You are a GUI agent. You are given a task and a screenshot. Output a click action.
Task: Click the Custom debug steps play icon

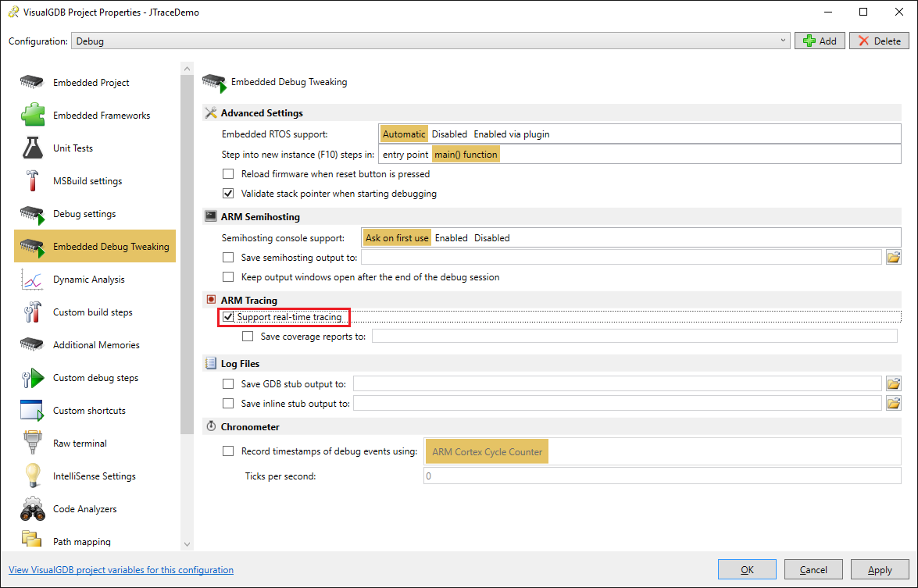(x=33, y=378)
